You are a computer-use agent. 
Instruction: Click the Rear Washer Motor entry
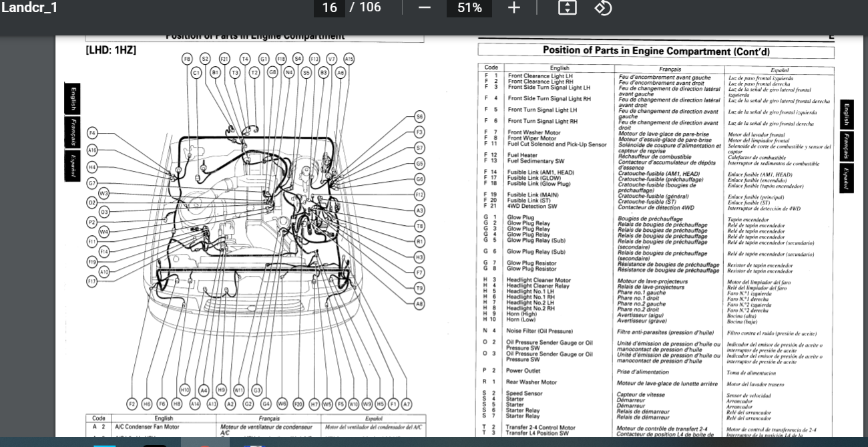click(531, 382)
